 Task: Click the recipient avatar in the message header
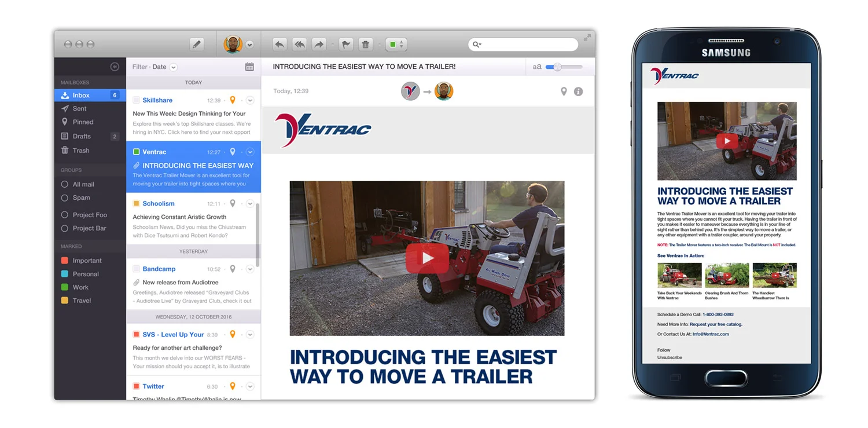click(444, 91)
